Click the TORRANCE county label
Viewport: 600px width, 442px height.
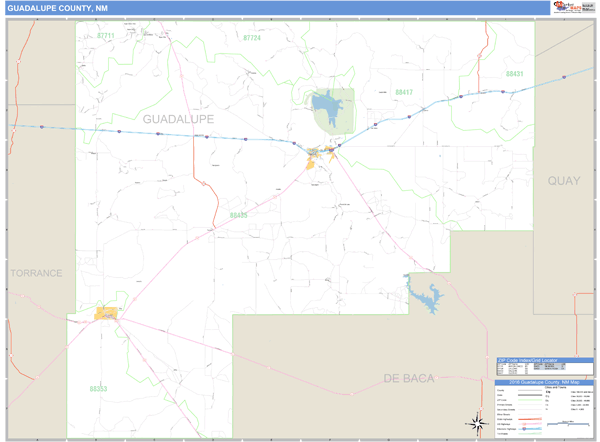(37, 272)
